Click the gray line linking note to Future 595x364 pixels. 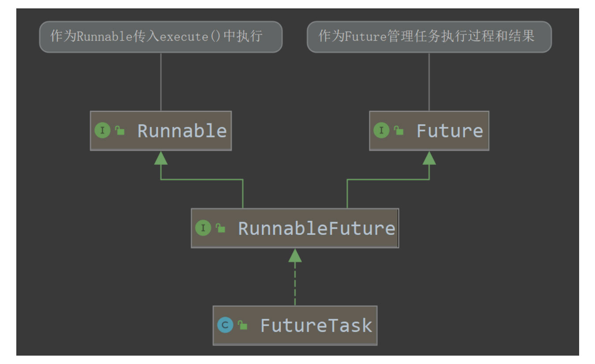(x=429, y=82)
